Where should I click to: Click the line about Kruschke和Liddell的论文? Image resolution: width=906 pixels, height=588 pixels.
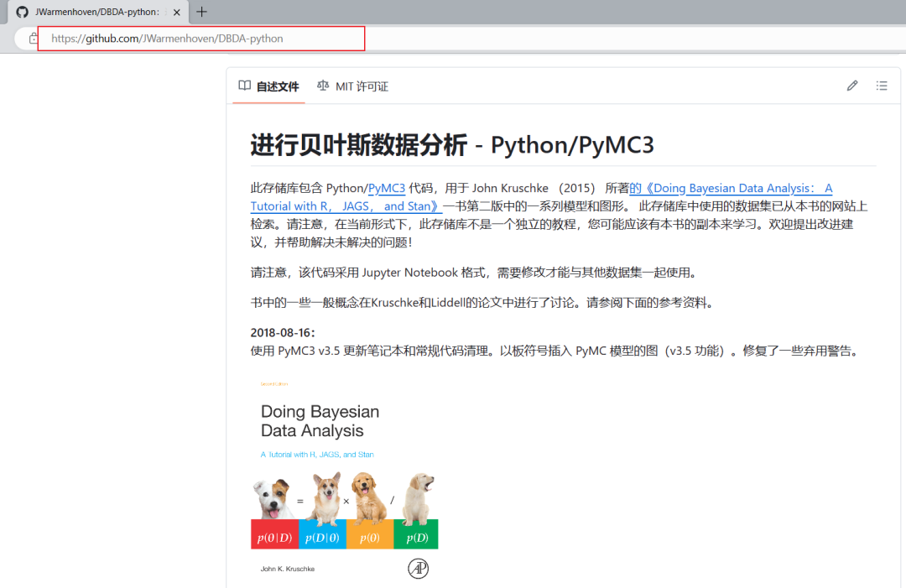tap(484, 303)
